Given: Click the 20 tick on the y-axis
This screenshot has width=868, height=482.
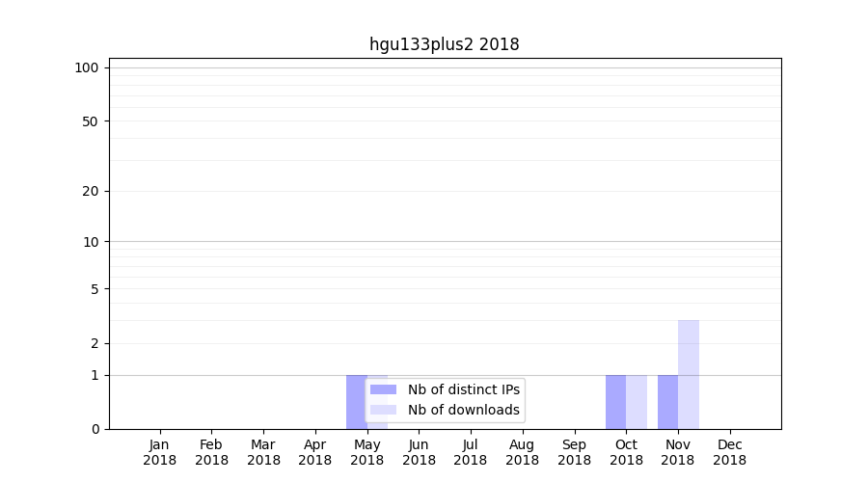Looking at the screenshot, I should tap(91, 191).
